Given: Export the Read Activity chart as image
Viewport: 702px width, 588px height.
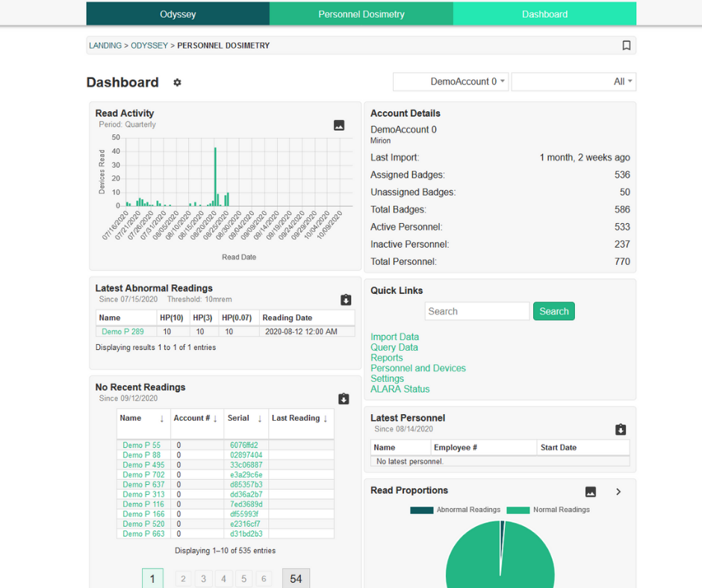Looking at the screenshot, I should click(x=339, y=125).
